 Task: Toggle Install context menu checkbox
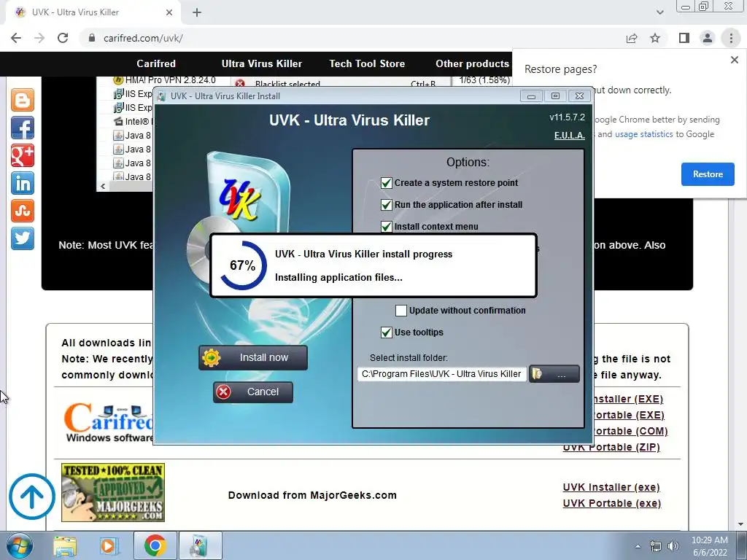coord(387,227)
